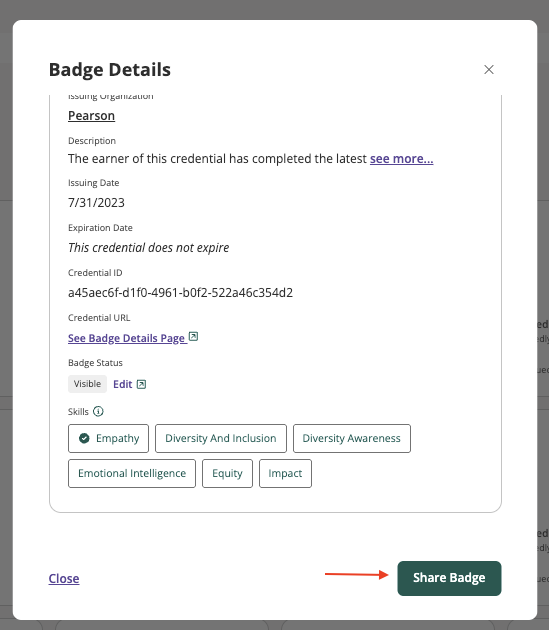The width and height of the screenshot is (549, 630).
Task: Select Diversity Awareness skill chip
Action: pos(352,438)
